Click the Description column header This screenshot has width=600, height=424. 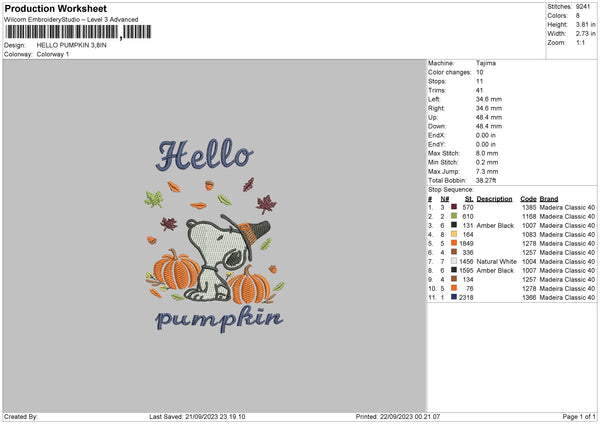494,198
